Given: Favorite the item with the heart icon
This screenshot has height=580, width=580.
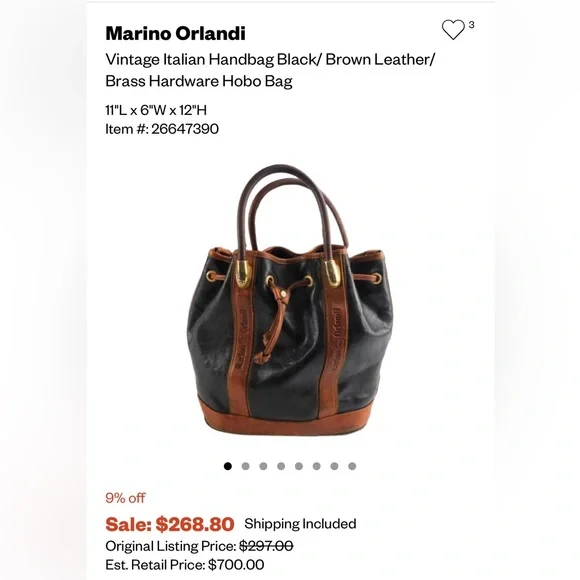Looking at the screenshot, I should [453, 30].
